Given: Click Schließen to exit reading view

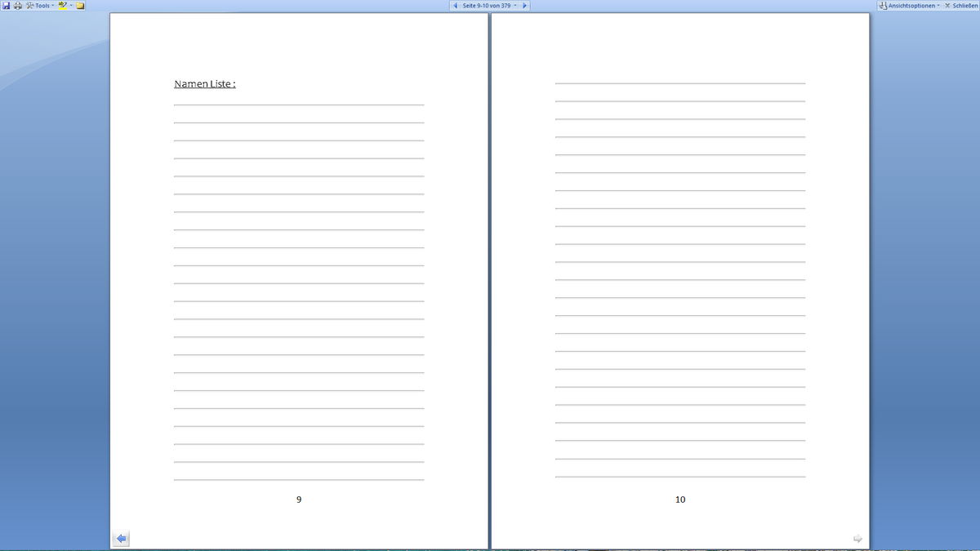Looking at the screenshot, I should click(x=961, y=5).
